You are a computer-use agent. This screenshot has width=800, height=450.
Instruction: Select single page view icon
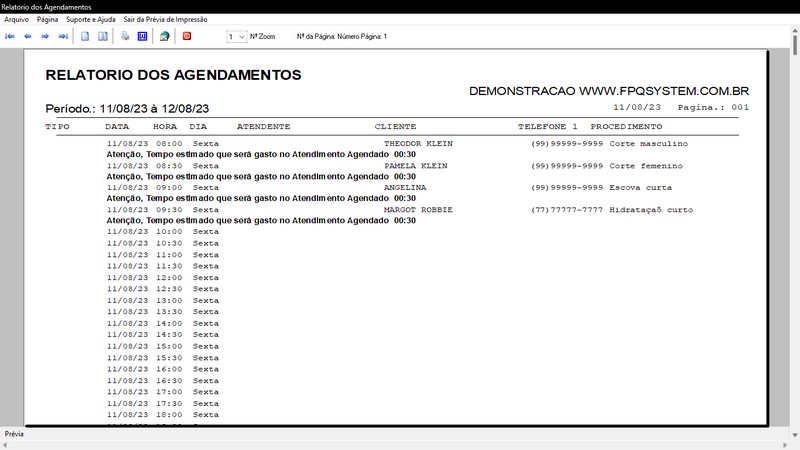(x=85, y=36)
